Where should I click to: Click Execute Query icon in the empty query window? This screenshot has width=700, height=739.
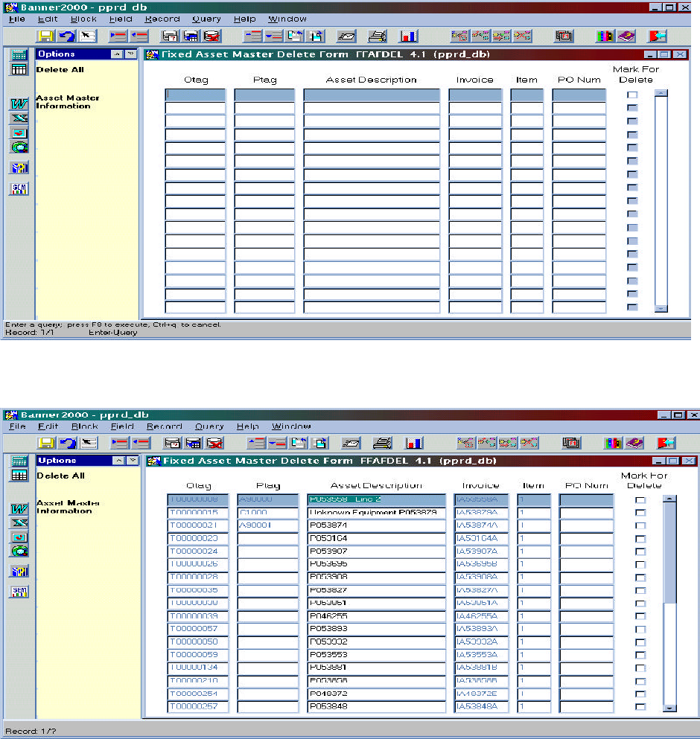coord(191,36)
